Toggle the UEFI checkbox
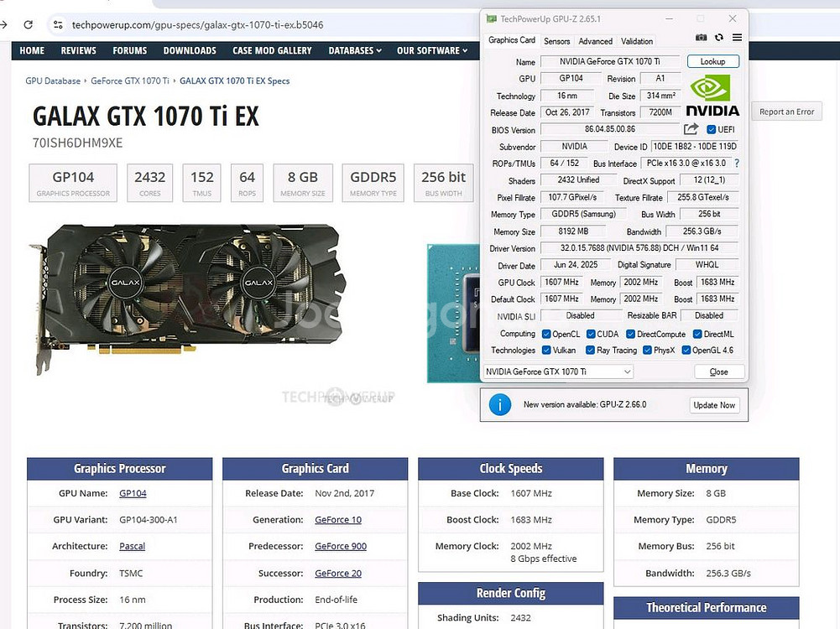840x629 pixels. coord(711,129)
